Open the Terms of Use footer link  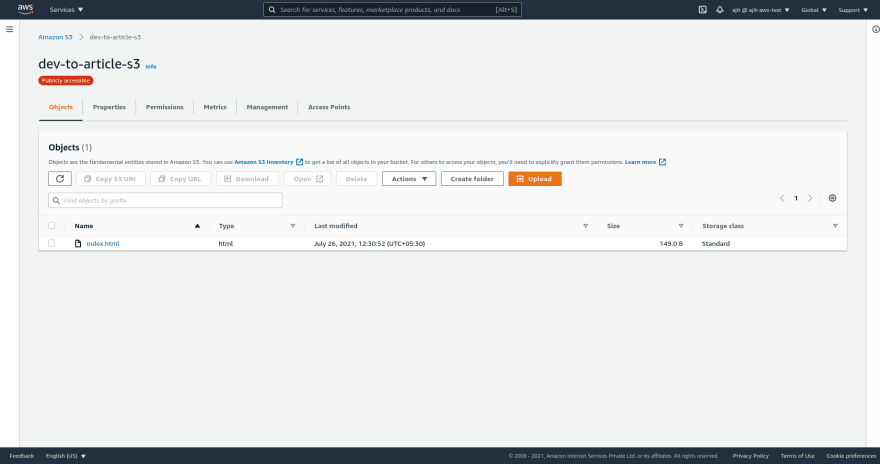798,456
